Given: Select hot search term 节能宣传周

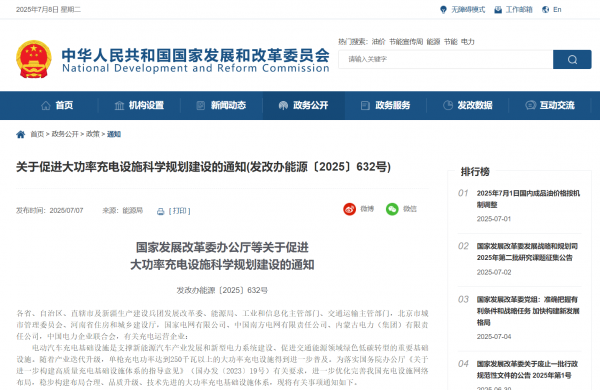Looking at the screenshot, I should [x=406, y=41].
